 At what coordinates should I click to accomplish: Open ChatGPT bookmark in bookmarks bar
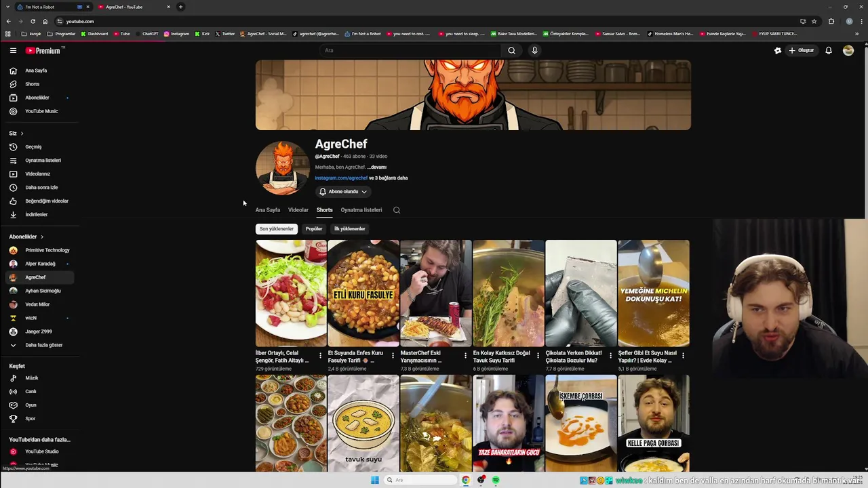[147, 34]
